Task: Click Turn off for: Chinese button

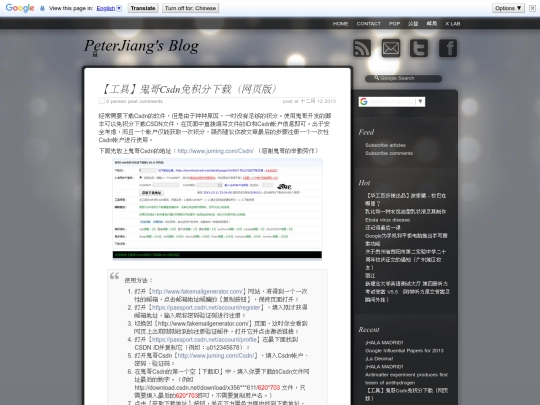Action: pos(190,8)
